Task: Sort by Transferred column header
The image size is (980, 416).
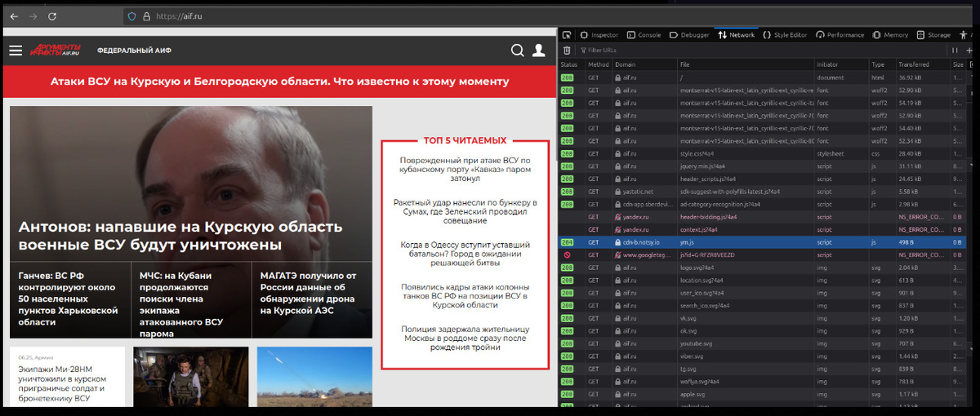Action: tap(923, 64)
